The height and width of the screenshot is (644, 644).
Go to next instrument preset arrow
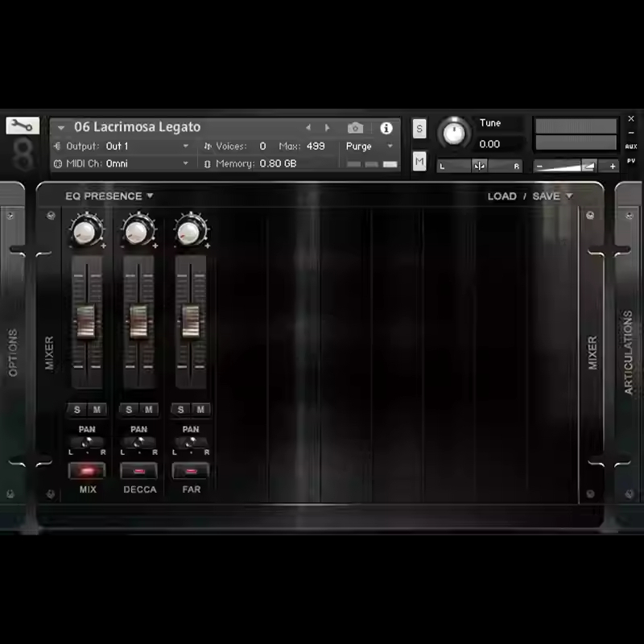(x=328, y=128)
